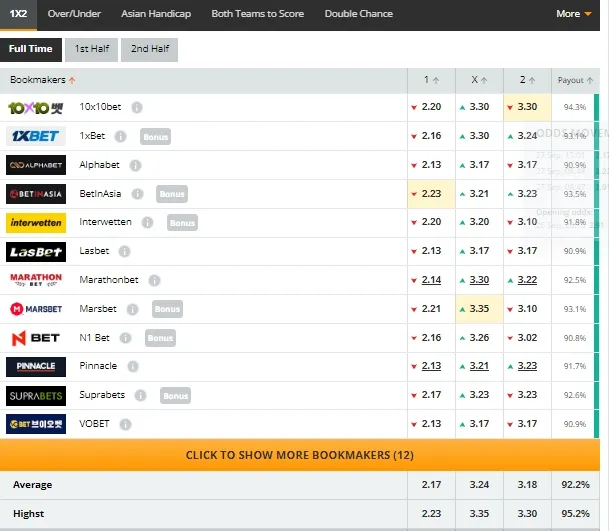Sort by Payout column header

(x=574, y=80)
